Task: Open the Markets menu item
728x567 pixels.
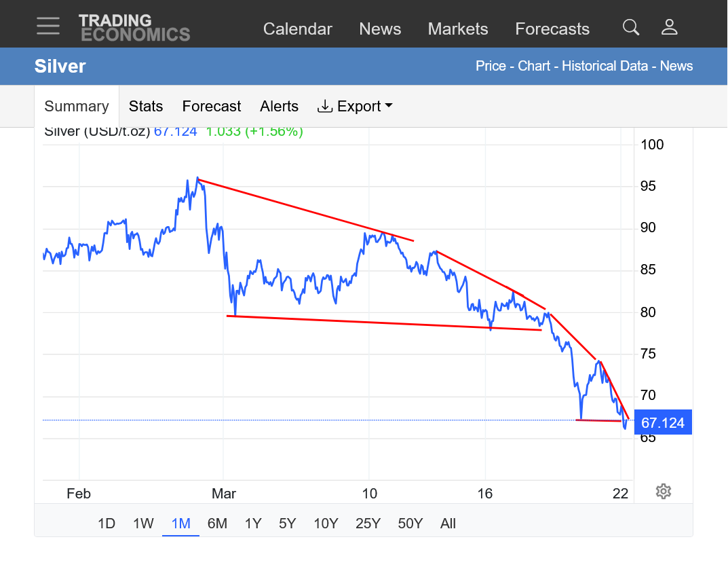Action: point(458,29)
